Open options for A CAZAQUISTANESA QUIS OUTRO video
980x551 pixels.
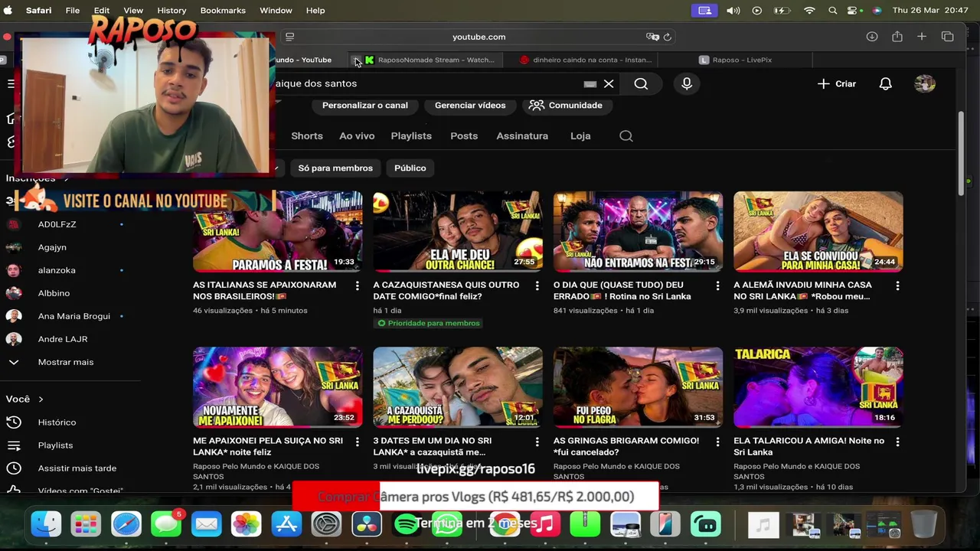537,285
